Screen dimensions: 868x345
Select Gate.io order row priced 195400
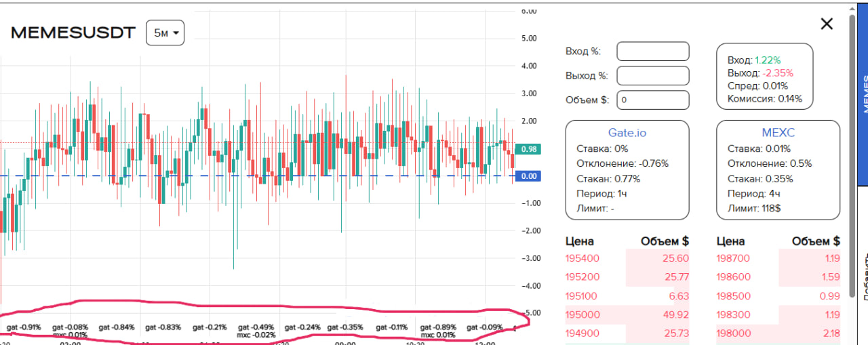(627, 258)
